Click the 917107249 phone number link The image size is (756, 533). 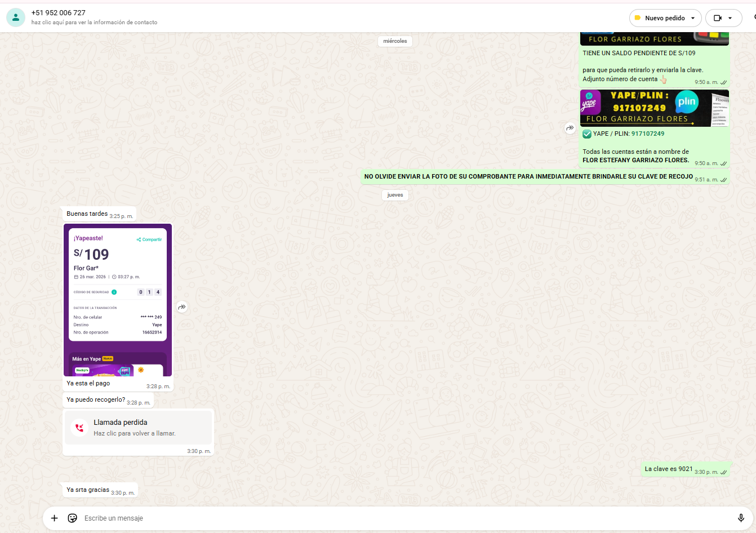pos(647,134)
